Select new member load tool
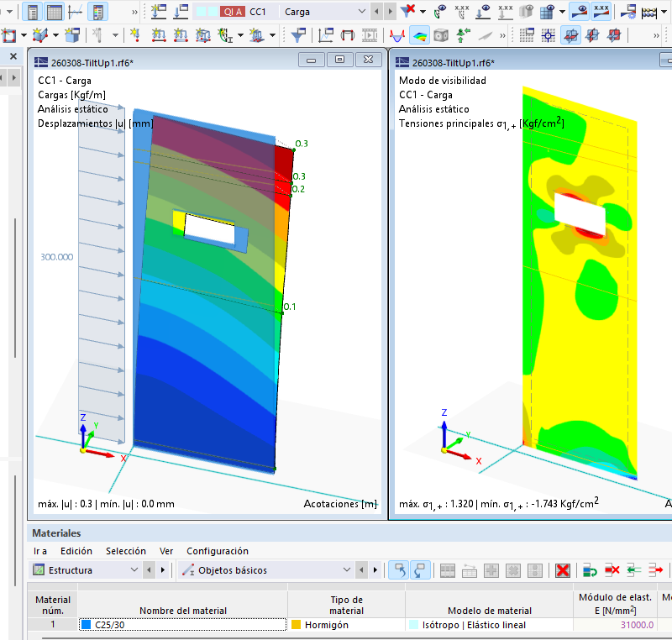Screen dimensions: 672x640 click(x=159, y=35)
